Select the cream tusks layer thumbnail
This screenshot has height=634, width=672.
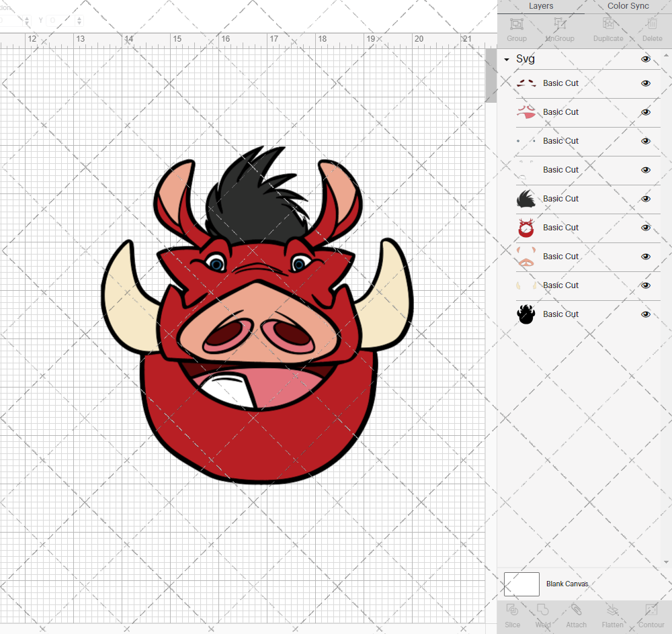pos(526,285)
